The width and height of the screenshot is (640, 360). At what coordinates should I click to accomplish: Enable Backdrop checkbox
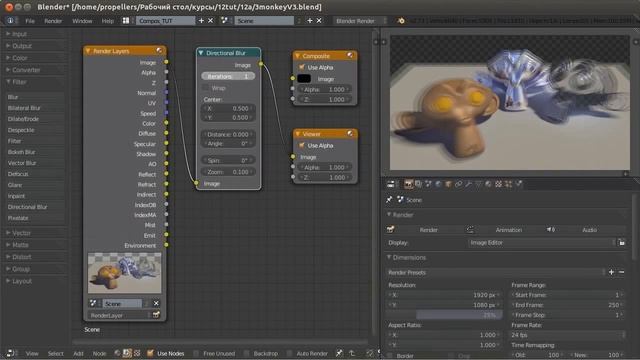[247, 353]
